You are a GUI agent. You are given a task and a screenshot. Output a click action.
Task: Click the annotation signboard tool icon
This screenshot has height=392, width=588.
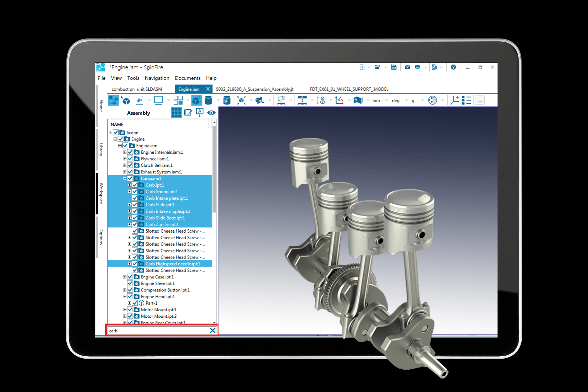coord(281,100)
